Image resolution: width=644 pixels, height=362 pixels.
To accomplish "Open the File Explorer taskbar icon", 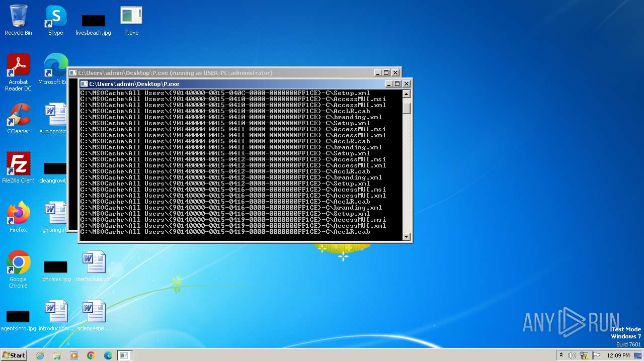I will tap(57, 355).
